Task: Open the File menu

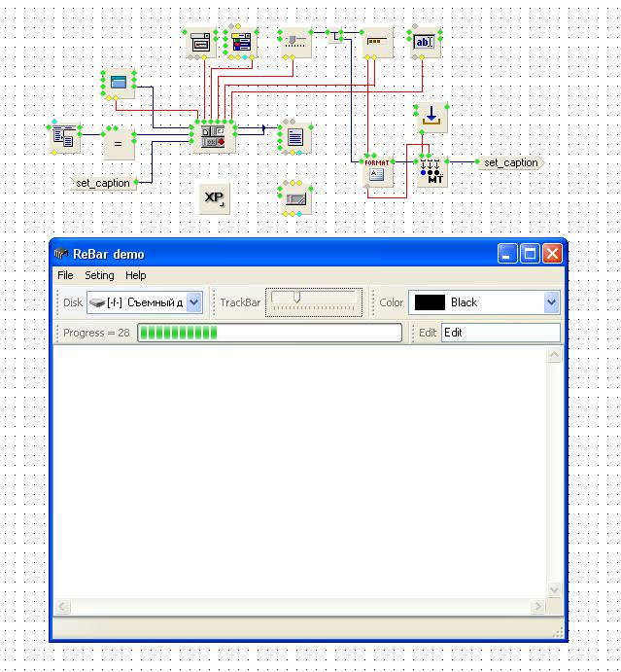Action: (65, 276)
